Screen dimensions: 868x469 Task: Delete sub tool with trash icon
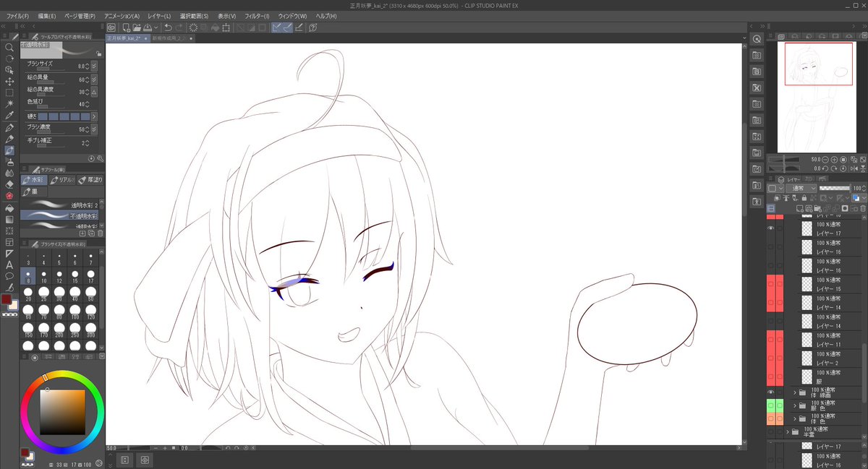point(100,233)
